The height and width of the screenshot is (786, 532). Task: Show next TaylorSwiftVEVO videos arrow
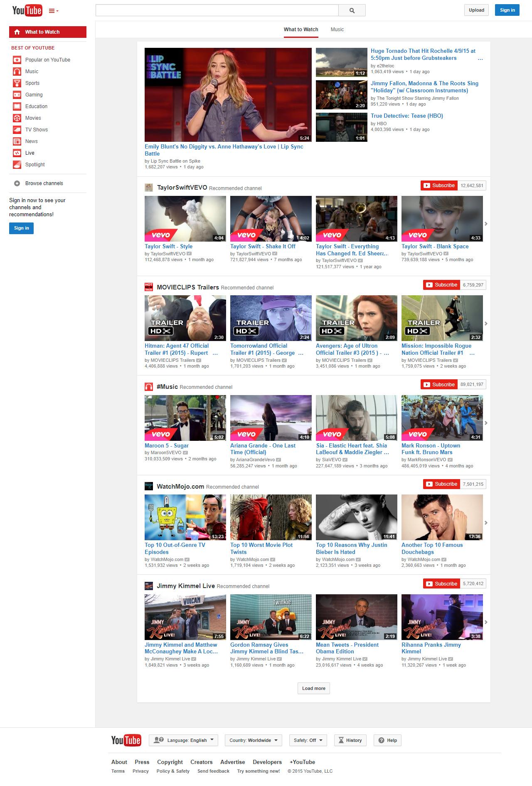coord(486,224)
